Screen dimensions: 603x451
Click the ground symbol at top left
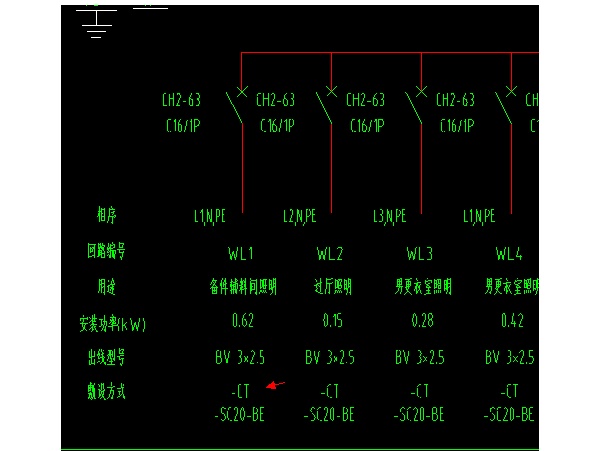[x=95, y=22]
